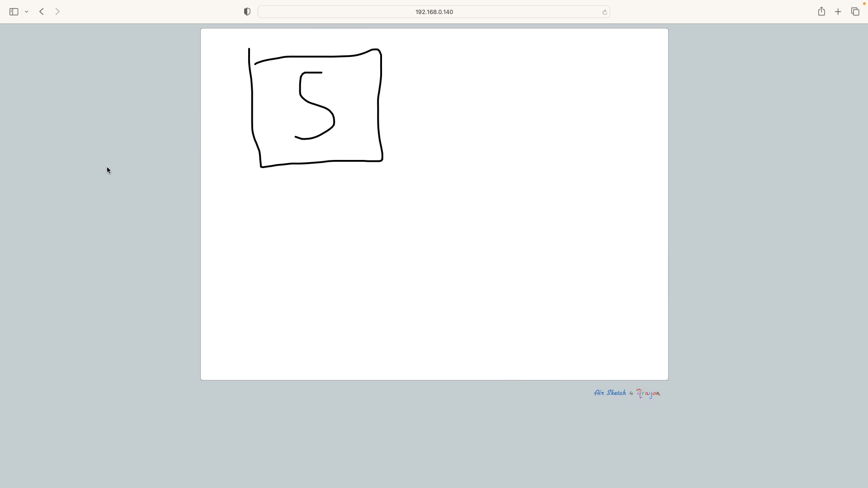Show the tab overview
The height and width of the screenshot is (488, 868).
coord(855,12)
